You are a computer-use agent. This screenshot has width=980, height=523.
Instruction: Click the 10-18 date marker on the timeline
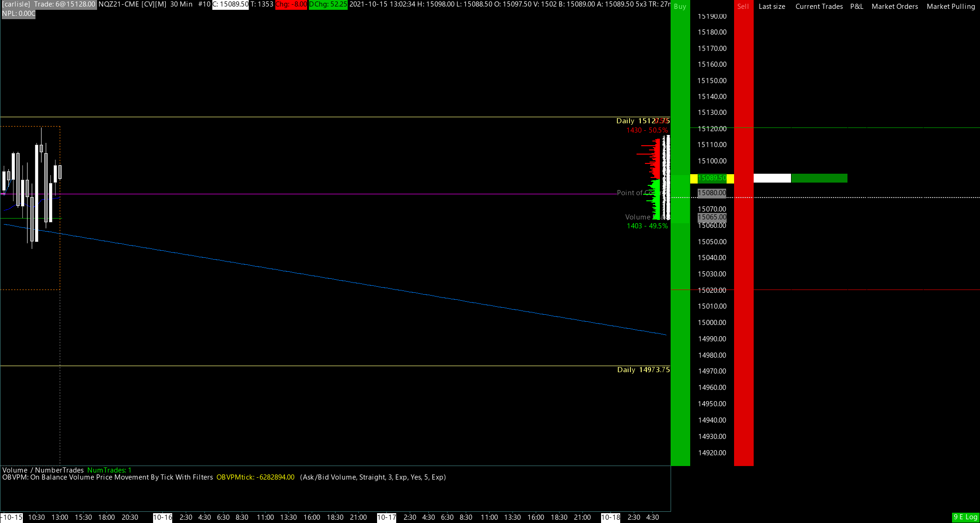tap(610, 517)
